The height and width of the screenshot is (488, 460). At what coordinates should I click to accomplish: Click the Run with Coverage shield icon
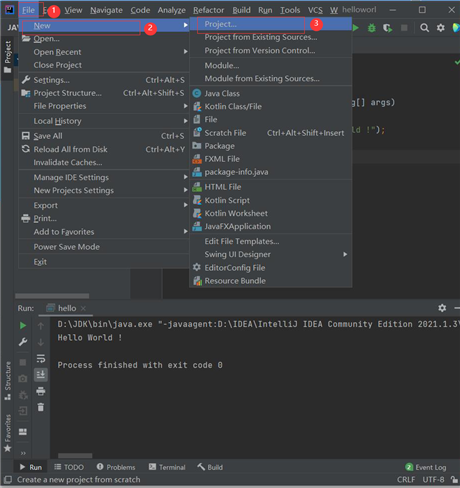pyautogui.click(x=387, y=28)
